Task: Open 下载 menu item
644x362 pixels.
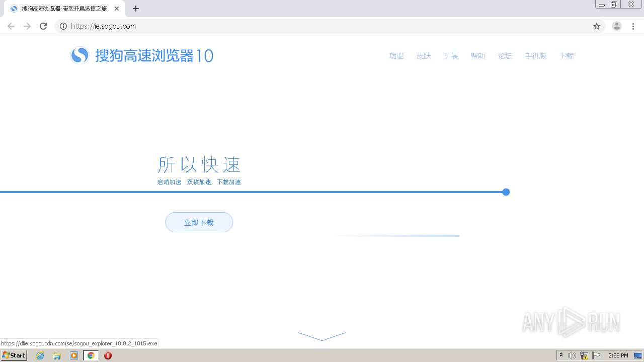Action: click(x=567, y=56)
